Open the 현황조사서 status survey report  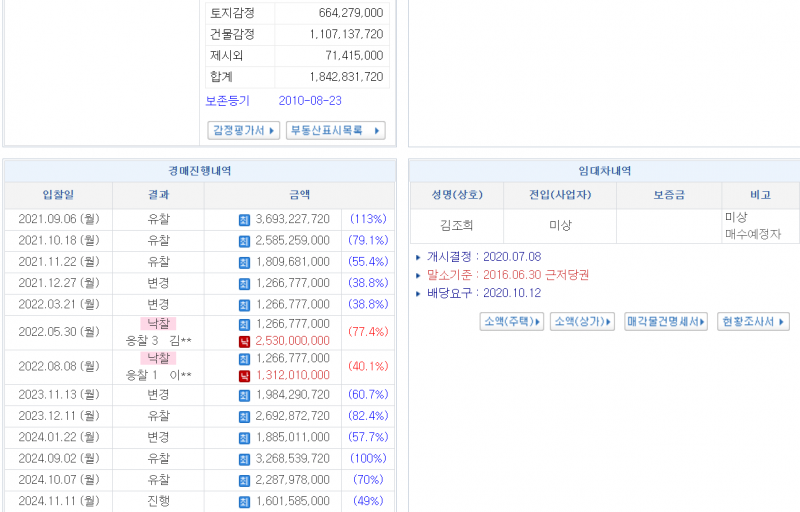click(754, 322)
